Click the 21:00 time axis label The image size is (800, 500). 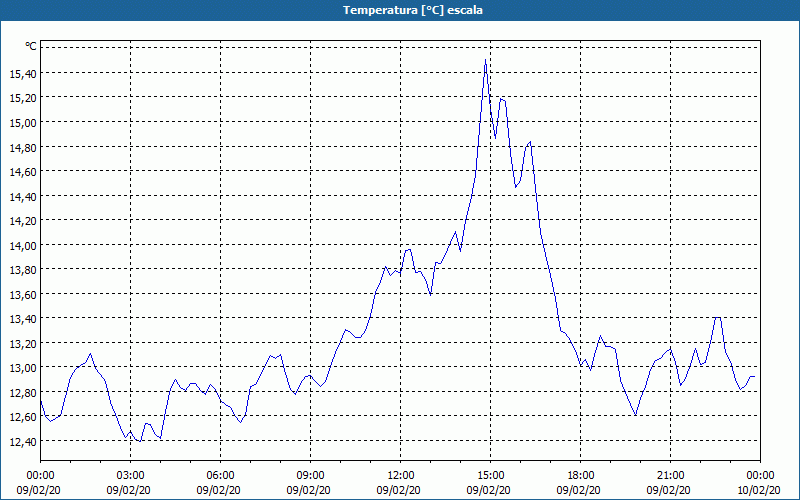670,476
